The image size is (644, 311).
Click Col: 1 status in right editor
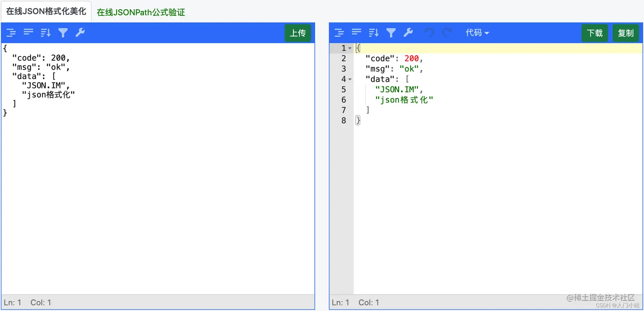coord(368,302)
